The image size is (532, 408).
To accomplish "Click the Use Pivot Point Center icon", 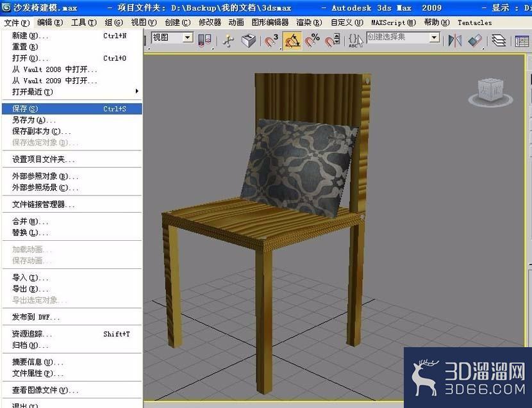I will 204,41.
